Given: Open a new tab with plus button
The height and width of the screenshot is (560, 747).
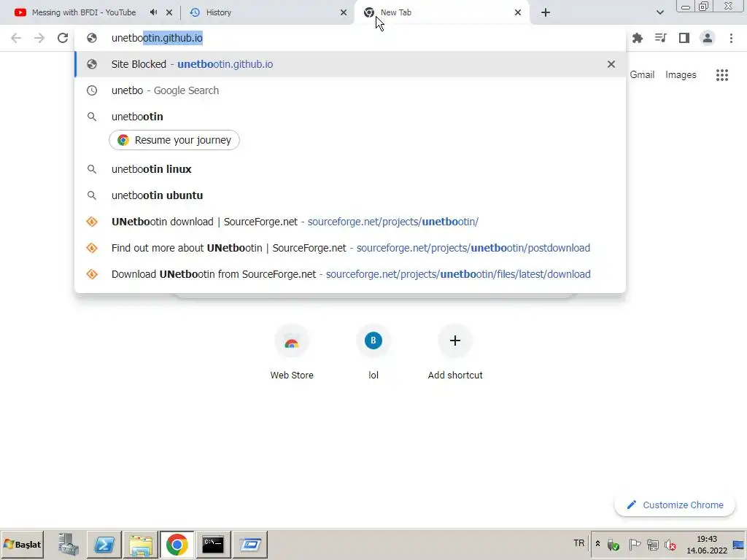Looking at the screenshot, I should coord(546,13).
